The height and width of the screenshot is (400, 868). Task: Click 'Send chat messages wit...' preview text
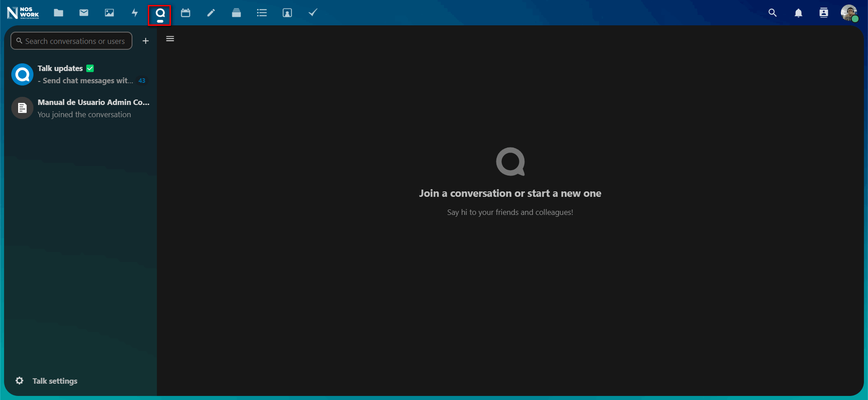(x=85, y=81)
